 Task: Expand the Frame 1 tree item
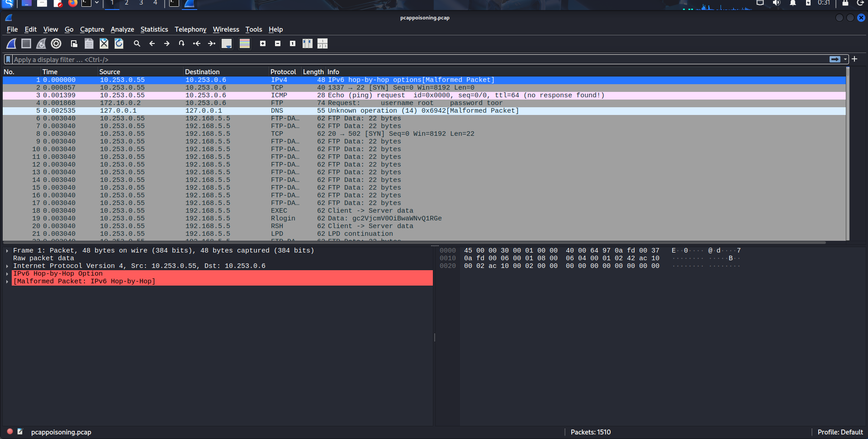7,251
